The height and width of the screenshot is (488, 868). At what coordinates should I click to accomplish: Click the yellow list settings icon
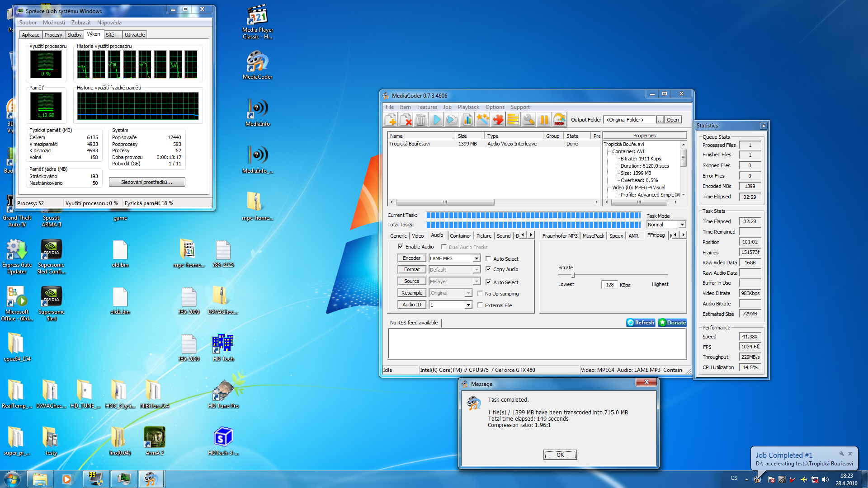click(x=513, y=120)
